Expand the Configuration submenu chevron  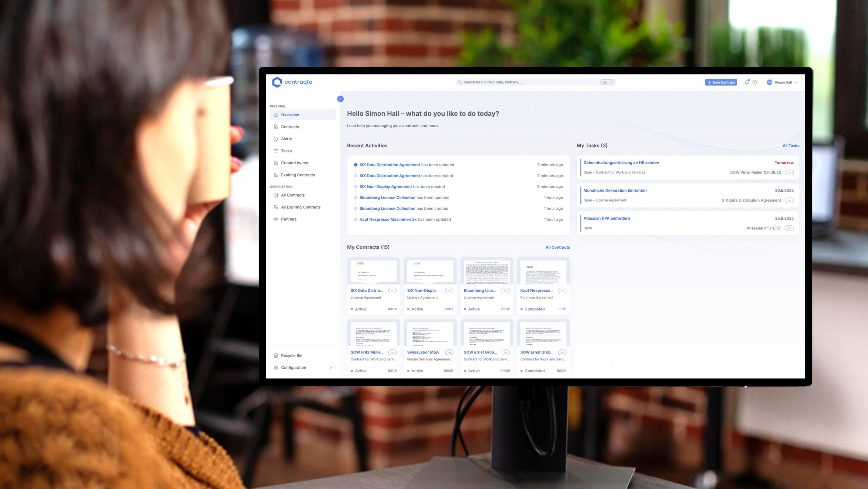[x=330, y=368]
